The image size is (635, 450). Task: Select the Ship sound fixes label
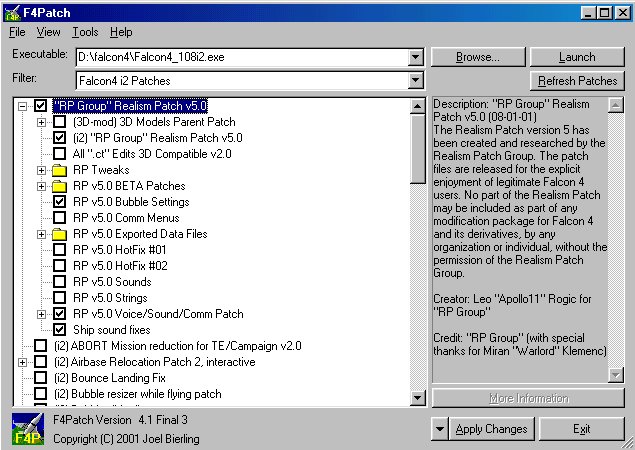tap(111, 330)
